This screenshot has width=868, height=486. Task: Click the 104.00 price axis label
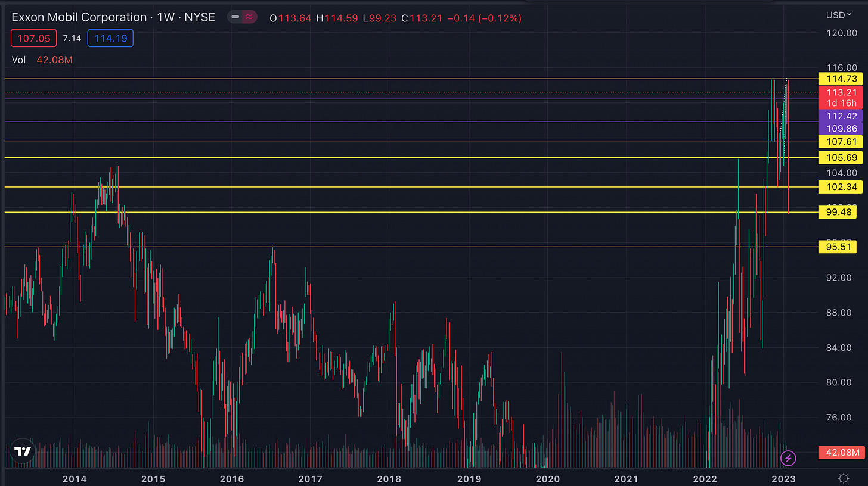[841, 173]
